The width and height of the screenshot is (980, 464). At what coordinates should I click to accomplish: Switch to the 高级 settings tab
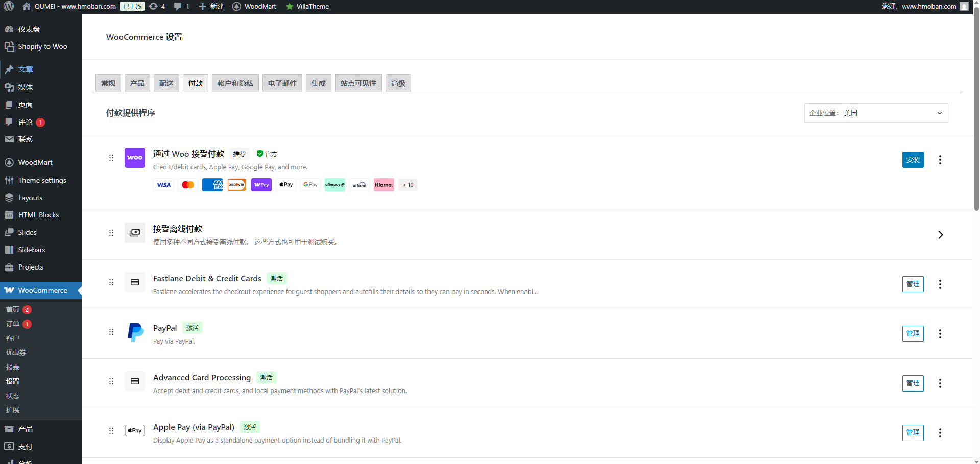coord(398,83)
